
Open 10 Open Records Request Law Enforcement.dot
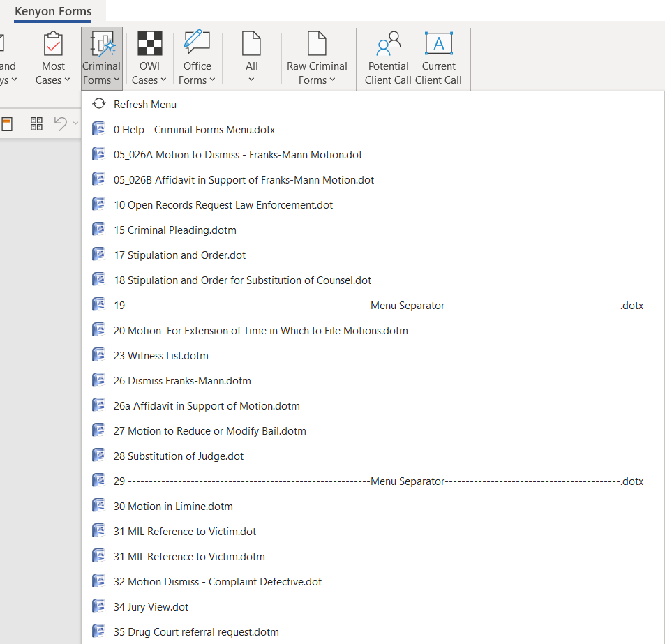tap(373, 204)
